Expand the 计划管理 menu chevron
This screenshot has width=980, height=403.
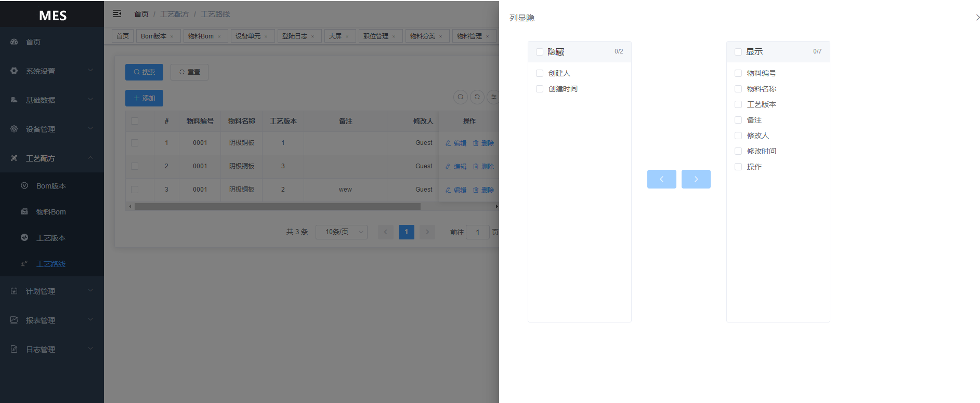click(90, 290)
